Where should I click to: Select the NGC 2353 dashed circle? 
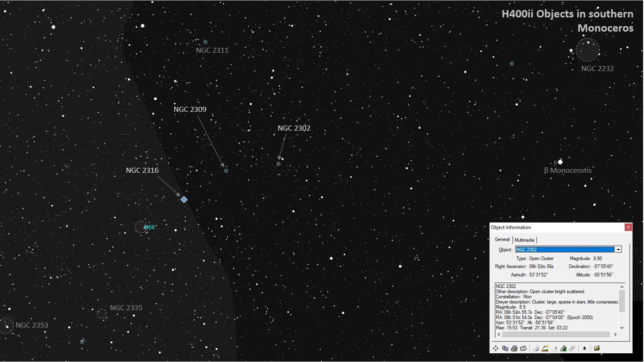click(6, 325)
